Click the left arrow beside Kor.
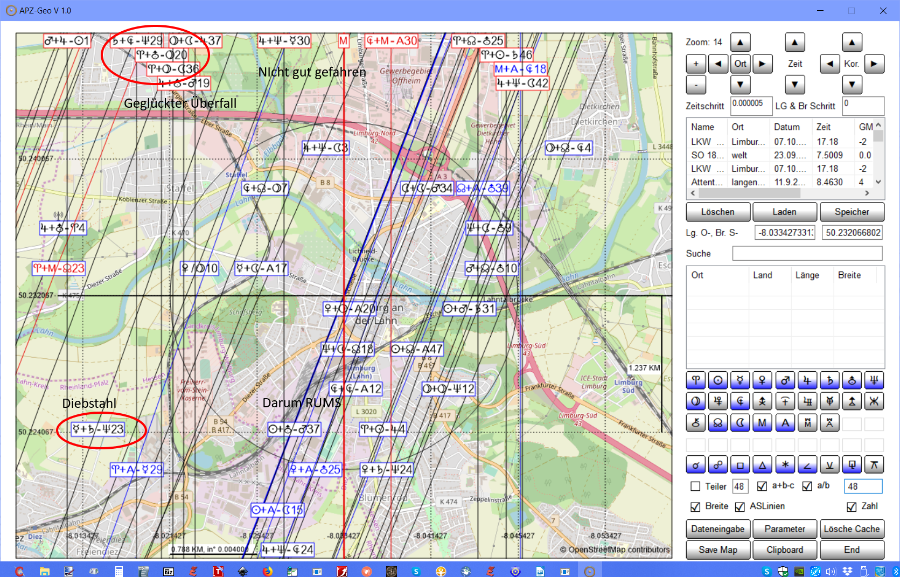The height and width of the screenshot is (577, 900). click(x=829, y=64)
